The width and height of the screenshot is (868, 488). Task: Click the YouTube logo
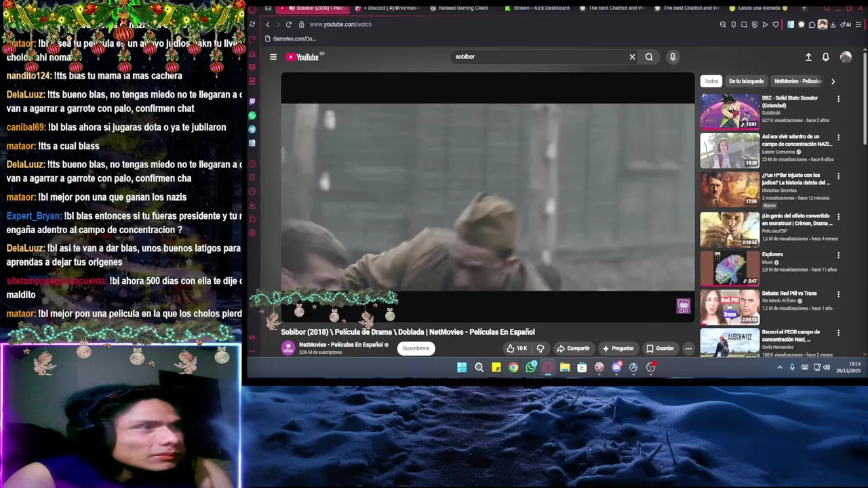click(x=302, y=57)
